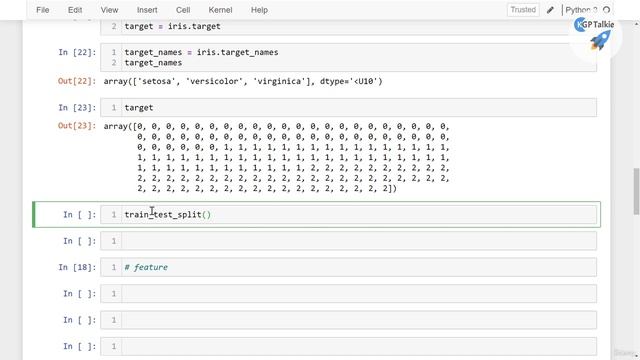640x360 pixels.
Task: Click the Out[23]: prompt label
Action: click(77, 126)
